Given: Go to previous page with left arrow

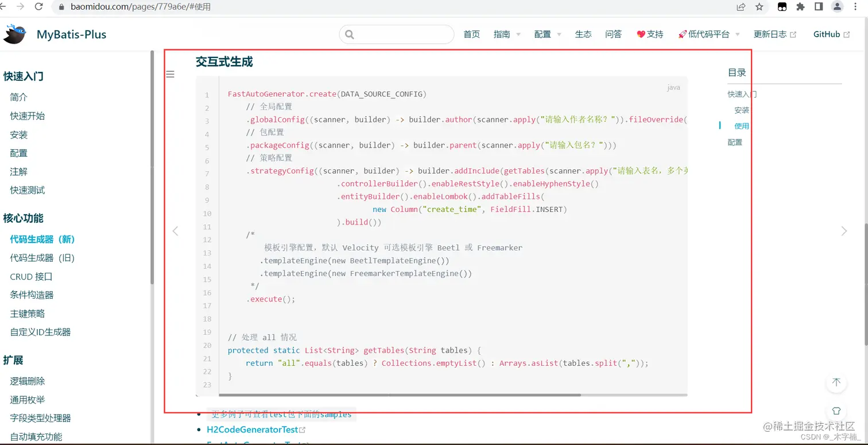Looking at the screenshot, I should coord(176,231).
